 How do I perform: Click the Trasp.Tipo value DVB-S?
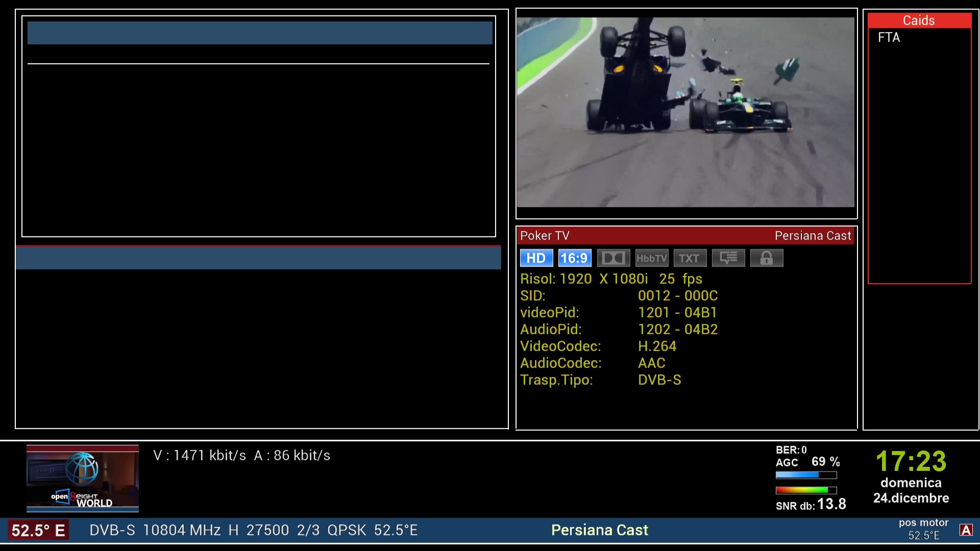659,380
